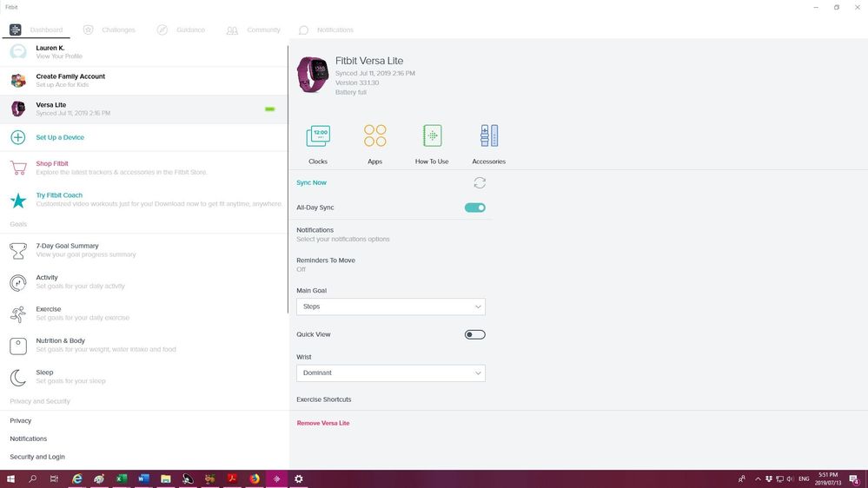
Task: Click the Versa Lite green battery indicator
Action: (x=269, y=109)
